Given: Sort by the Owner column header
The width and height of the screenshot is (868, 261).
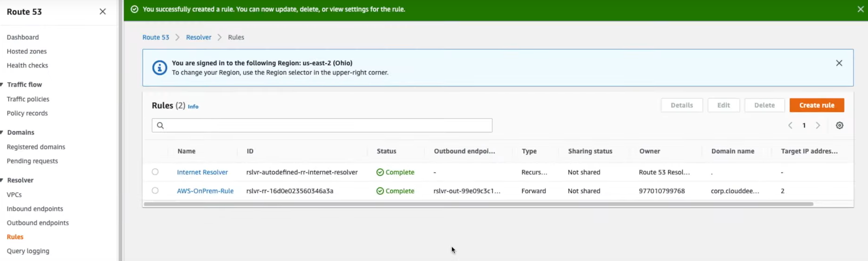Looking at the screenshot, I should [649, 151].
